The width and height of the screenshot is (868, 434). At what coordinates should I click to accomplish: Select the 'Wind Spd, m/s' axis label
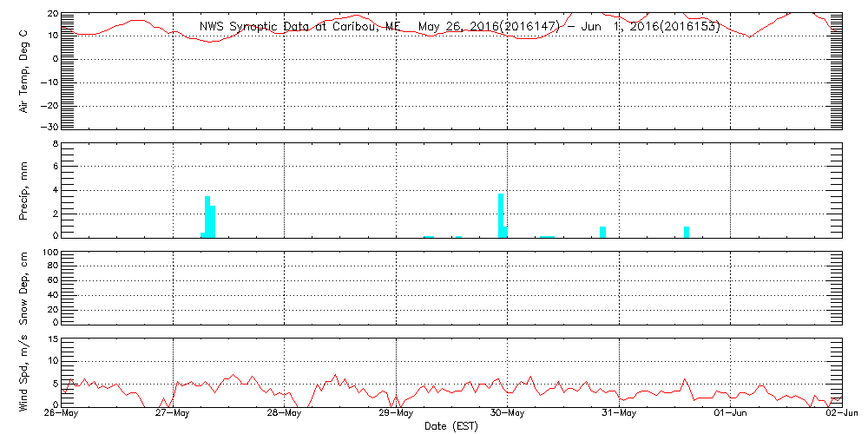(x=24, y=372)
